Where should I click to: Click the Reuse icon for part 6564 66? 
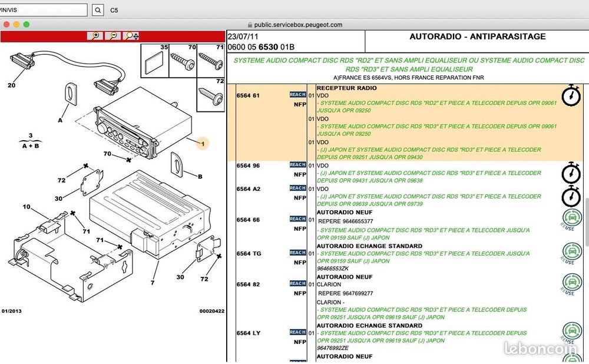pos(571,219)
